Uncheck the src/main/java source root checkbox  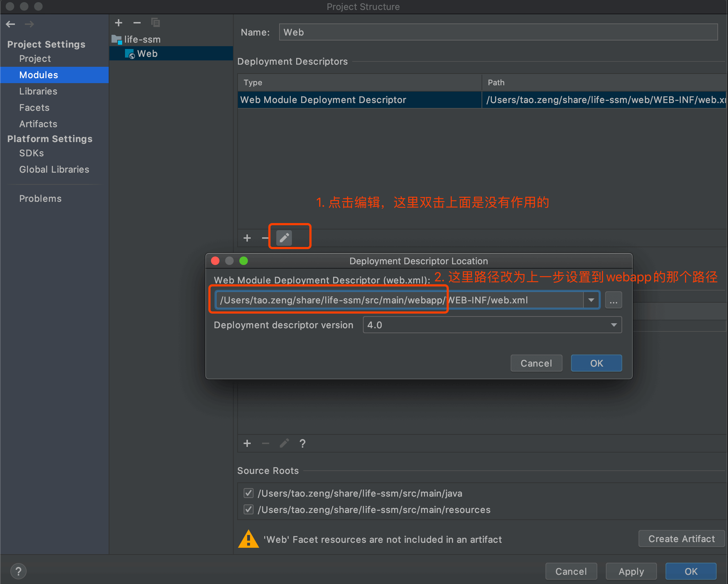249,493
